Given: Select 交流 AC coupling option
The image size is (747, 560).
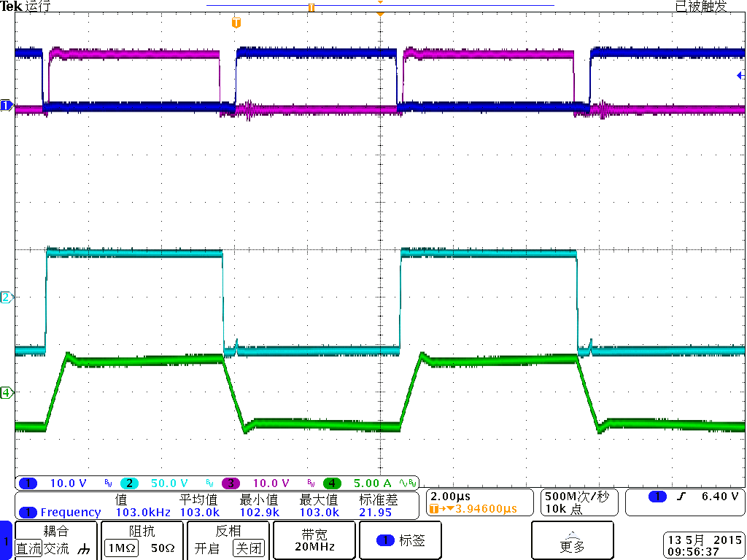Looking at the screenshot, I should [55, 548].
